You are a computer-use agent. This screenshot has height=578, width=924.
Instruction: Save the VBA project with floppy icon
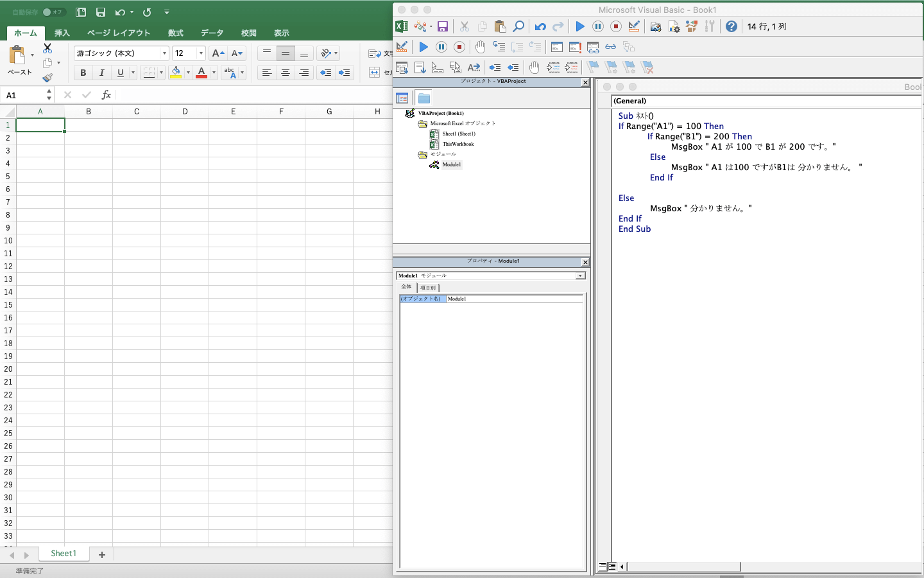pyautogui.click(x=443, y=26)
